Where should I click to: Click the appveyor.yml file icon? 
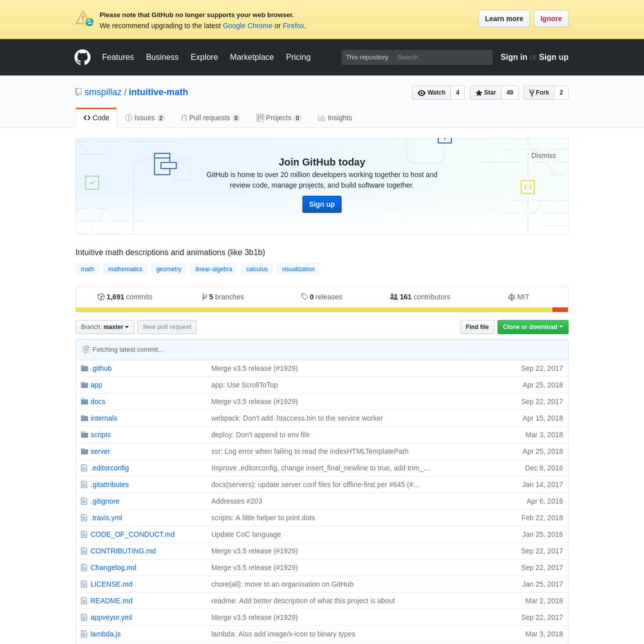84,618
